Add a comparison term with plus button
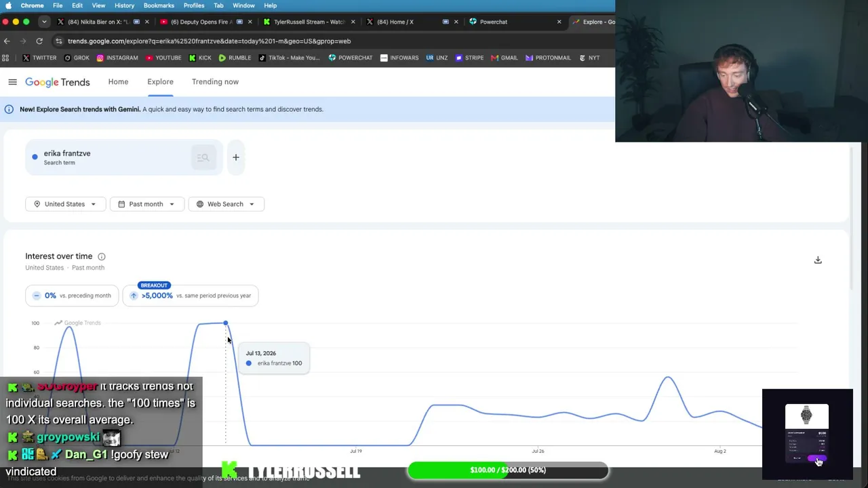Viewport: 868px width, 488px height. point(236,157)
